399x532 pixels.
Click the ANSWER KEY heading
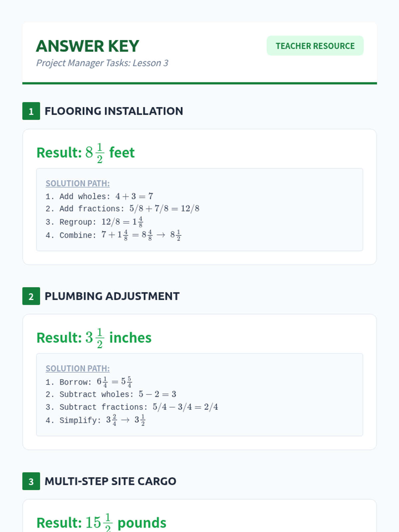tap(87, 46)
